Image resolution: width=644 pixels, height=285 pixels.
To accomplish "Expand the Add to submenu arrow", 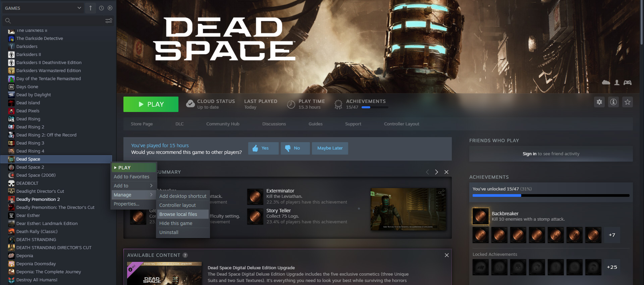I will pyautogui.click(x=151, y=186).
